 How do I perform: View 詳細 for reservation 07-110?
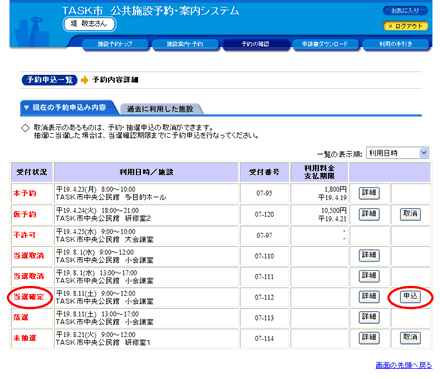tap(369, 256)
